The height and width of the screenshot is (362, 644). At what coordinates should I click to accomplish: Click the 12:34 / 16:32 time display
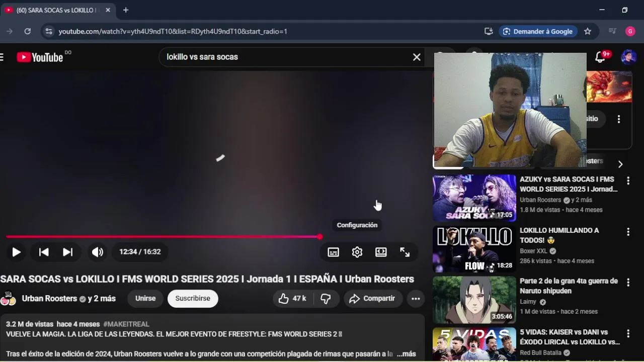pyautogui.click(x=140, y=252)
